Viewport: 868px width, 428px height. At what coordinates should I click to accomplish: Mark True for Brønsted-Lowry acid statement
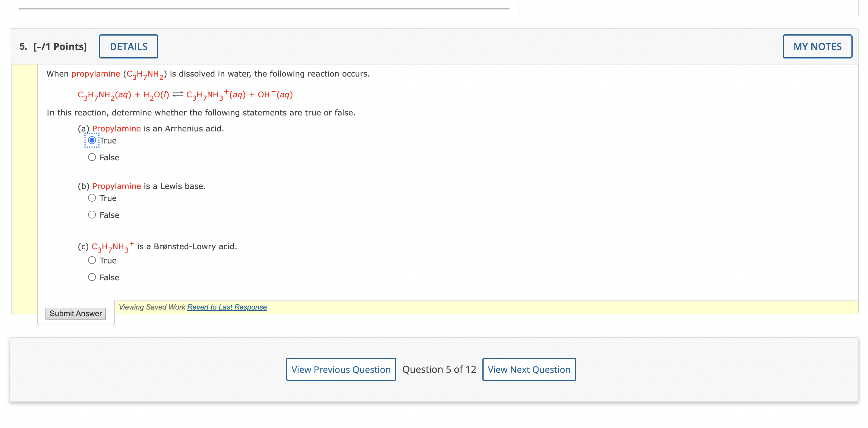click(92, 260)
